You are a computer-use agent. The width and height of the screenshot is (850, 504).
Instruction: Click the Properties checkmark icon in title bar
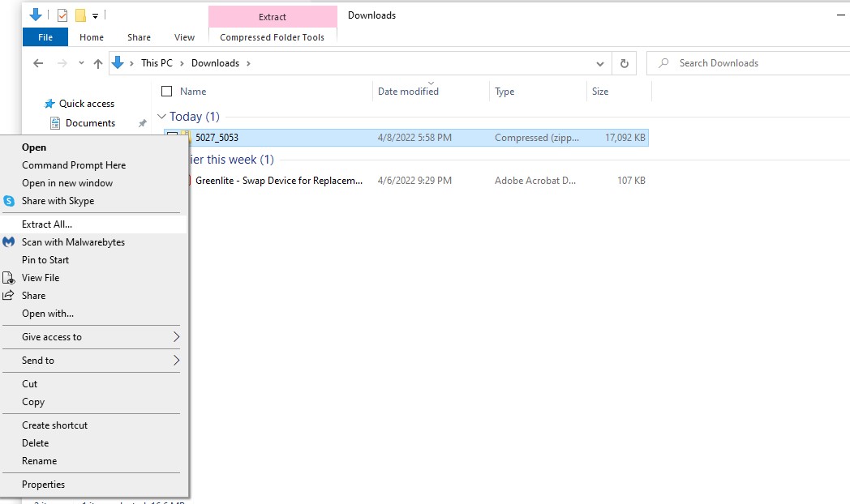pyautogui.click(x=62, y=15)
